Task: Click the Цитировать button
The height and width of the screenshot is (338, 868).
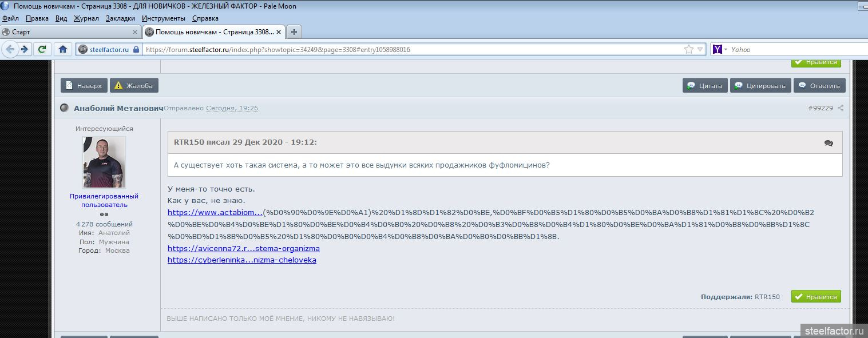Action: pyautogui.click(x=761, y=86)
